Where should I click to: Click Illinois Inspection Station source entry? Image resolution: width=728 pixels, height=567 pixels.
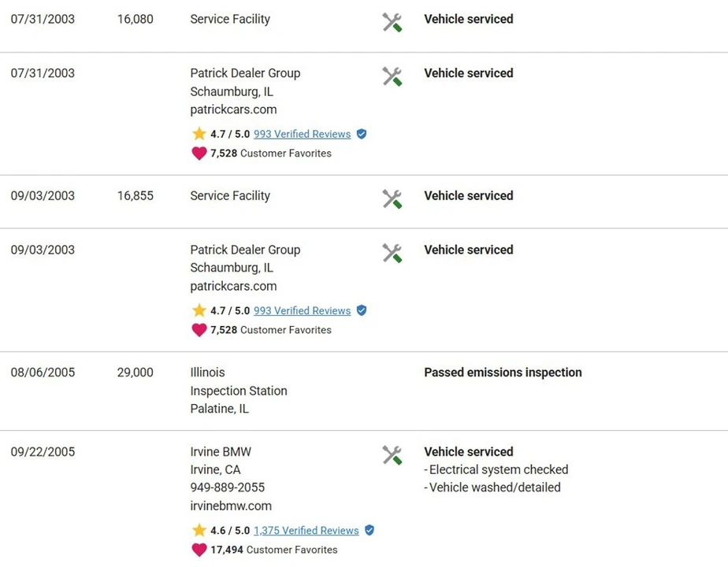[239, 391]
